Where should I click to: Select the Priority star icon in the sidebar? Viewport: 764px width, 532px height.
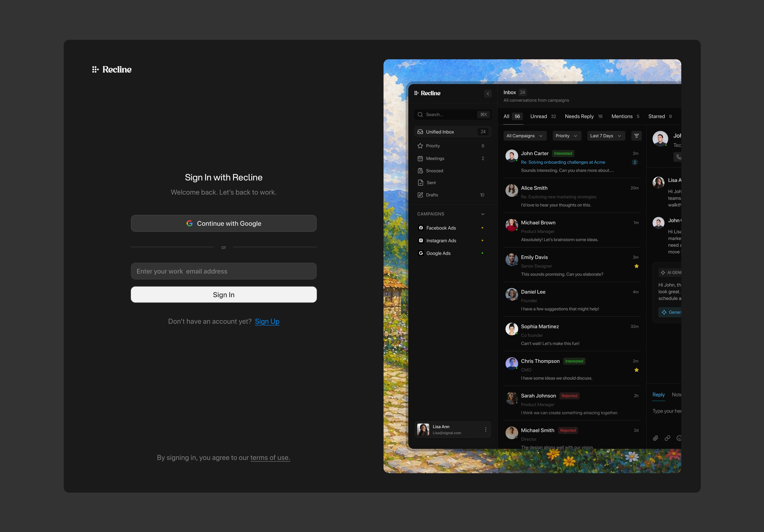[x=420, y=146]
